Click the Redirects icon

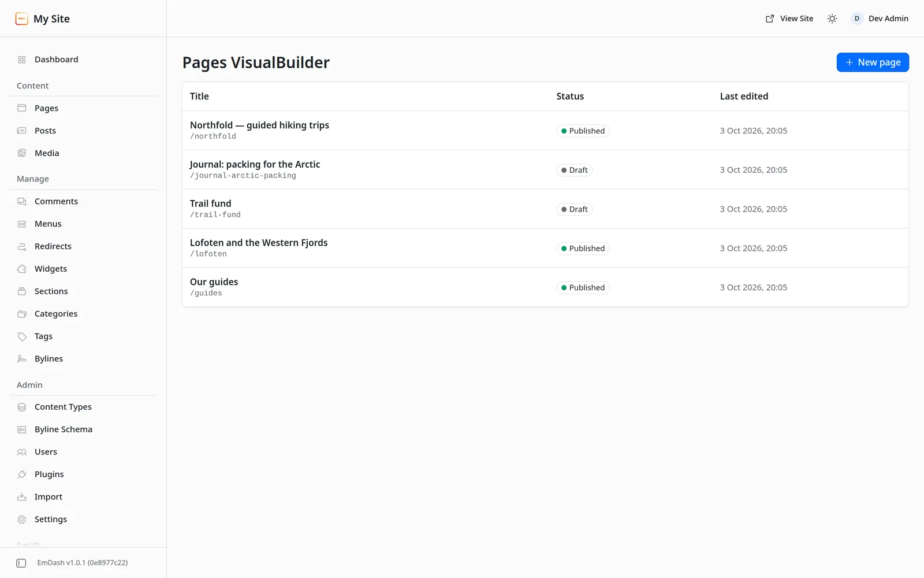point(22,246)
